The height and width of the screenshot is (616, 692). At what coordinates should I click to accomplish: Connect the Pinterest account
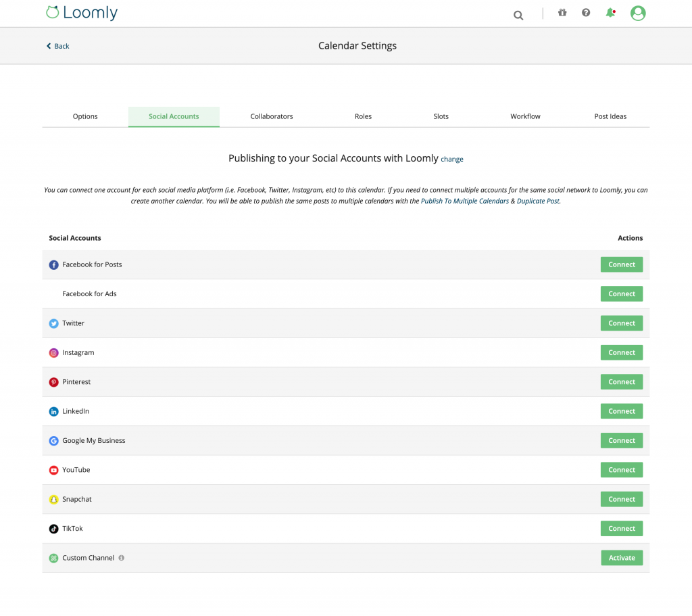pos(621,381)
